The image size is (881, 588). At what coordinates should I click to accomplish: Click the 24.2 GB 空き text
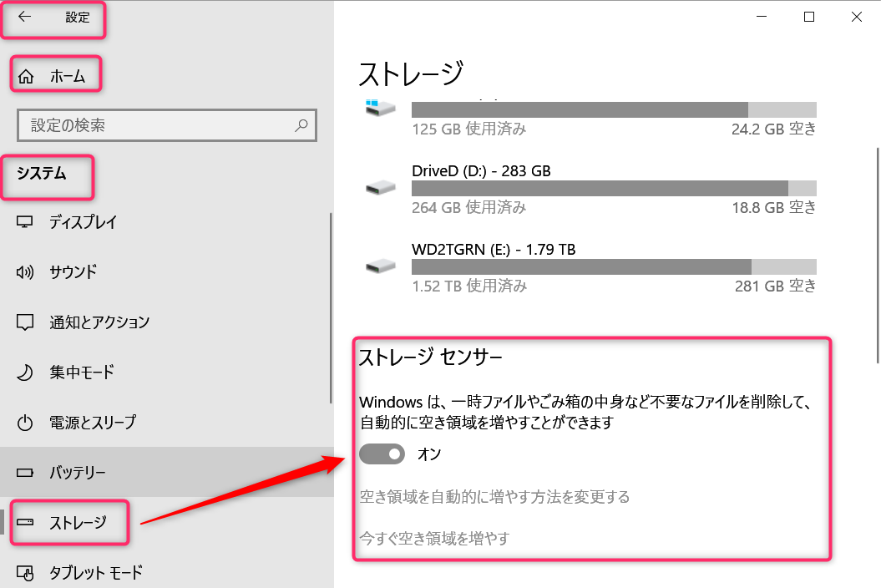773,129
